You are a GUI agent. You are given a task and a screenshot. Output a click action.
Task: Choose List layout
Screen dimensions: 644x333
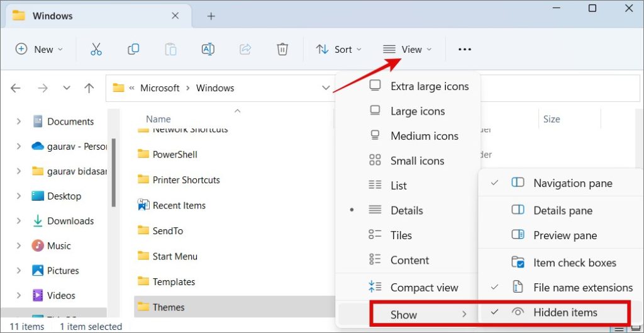pyautogui.click(x=408, y=186)
